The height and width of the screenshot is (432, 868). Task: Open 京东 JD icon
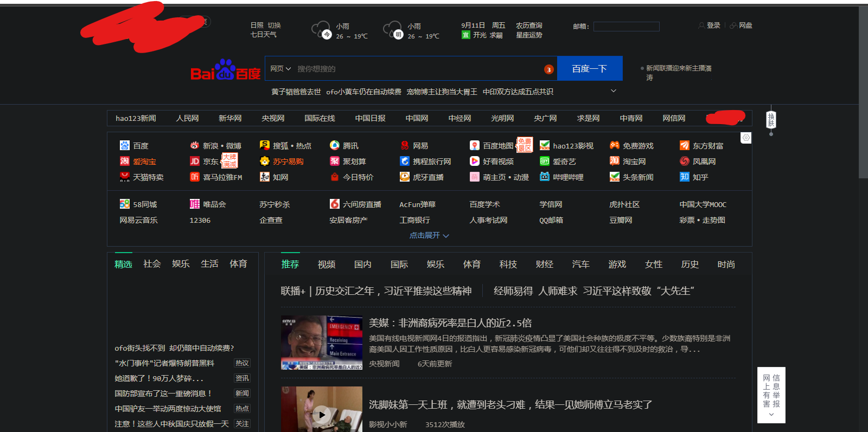[195, 161]
